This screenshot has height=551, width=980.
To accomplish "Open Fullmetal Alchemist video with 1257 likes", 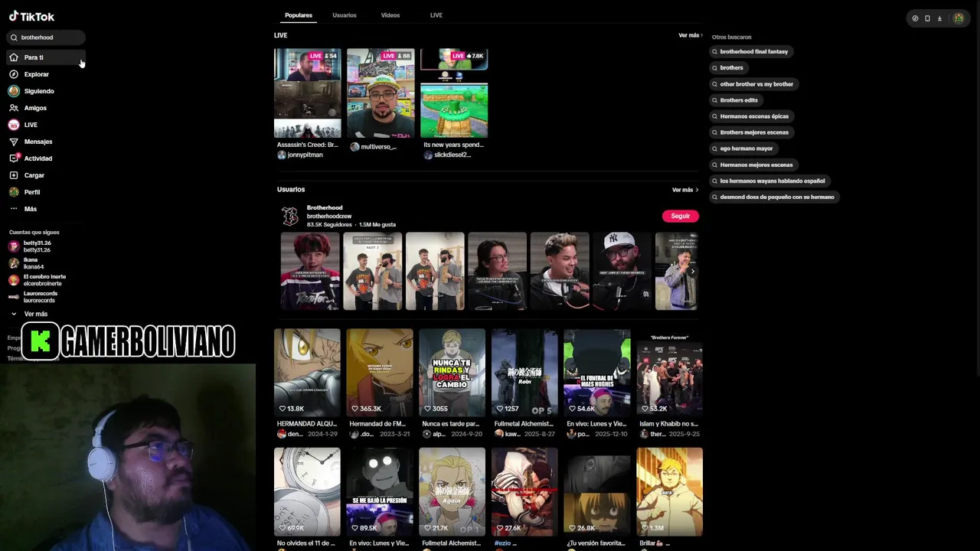I will [x=524, y=373].
